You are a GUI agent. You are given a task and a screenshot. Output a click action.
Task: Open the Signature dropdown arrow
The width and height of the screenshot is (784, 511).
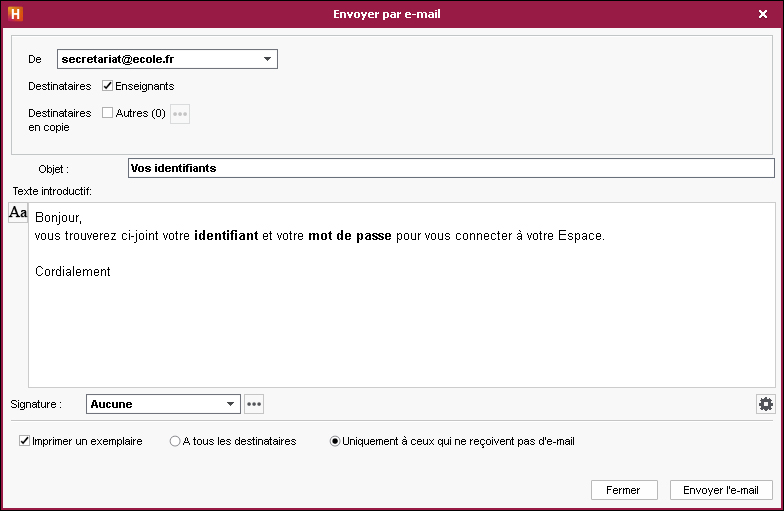230,404
